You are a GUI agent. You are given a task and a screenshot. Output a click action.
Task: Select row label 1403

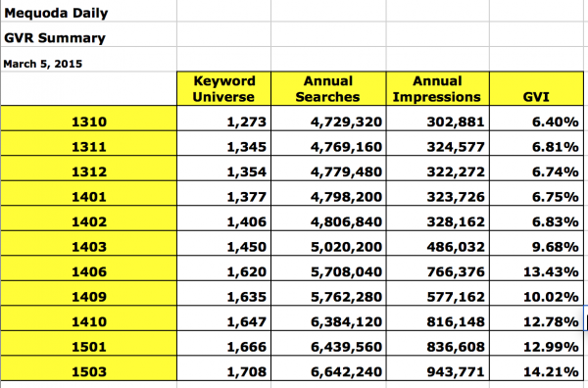(88, 243)
